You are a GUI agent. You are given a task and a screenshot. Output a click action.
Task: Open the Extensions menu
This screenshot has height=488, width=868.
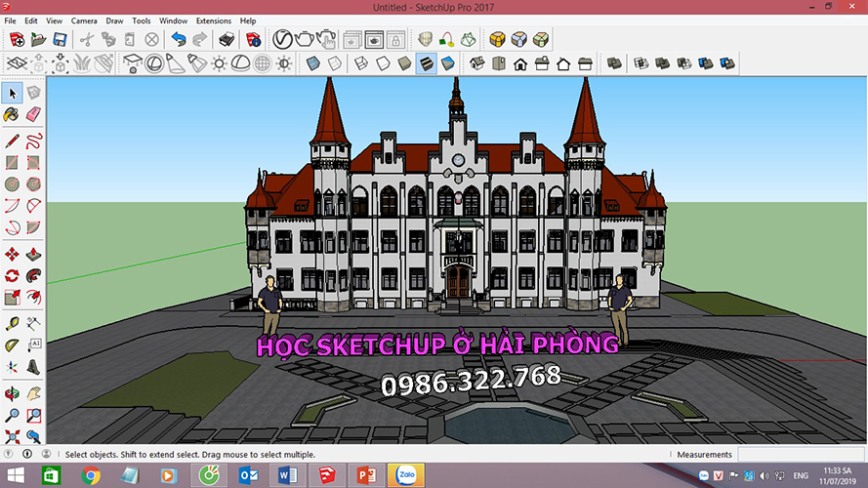[214, 20]
